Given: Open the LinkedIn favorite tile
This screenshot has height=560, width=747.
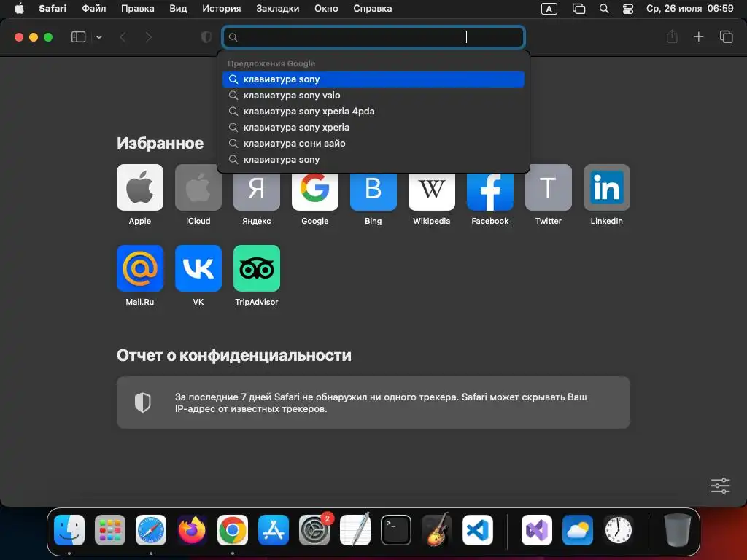Looking at the screenshot, I should click(607, 187).
